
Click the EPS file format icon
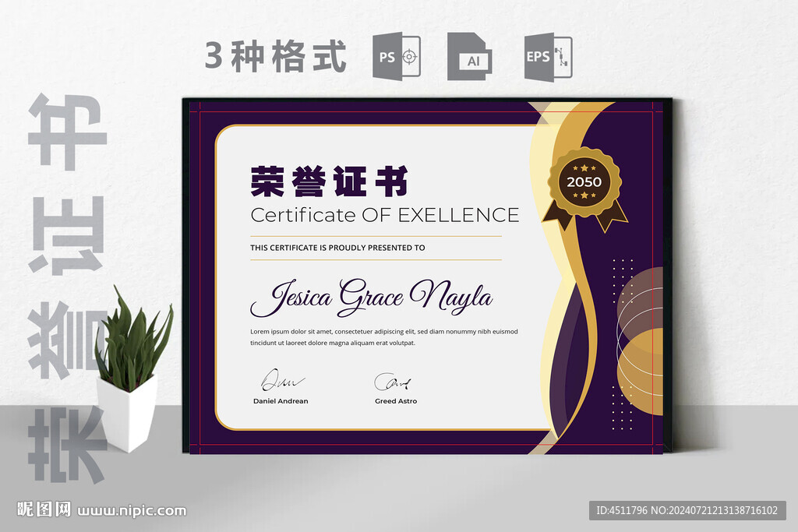(x=548, y=56)
